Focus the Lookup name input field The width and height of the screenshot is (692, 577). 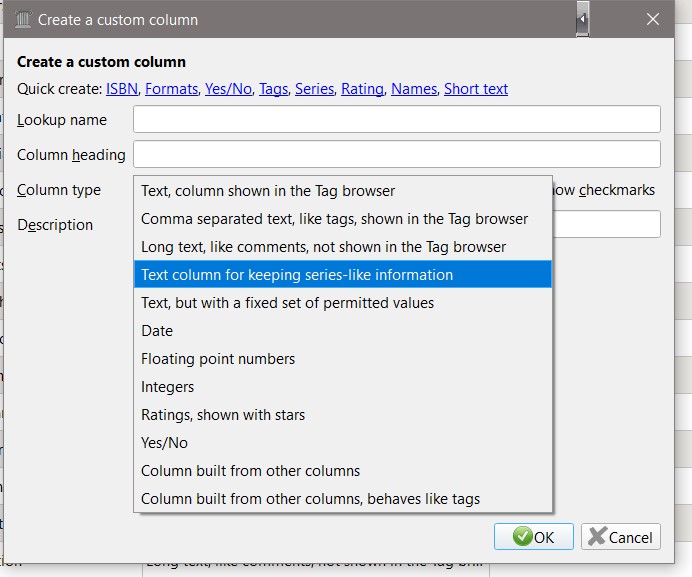[396, 120]
